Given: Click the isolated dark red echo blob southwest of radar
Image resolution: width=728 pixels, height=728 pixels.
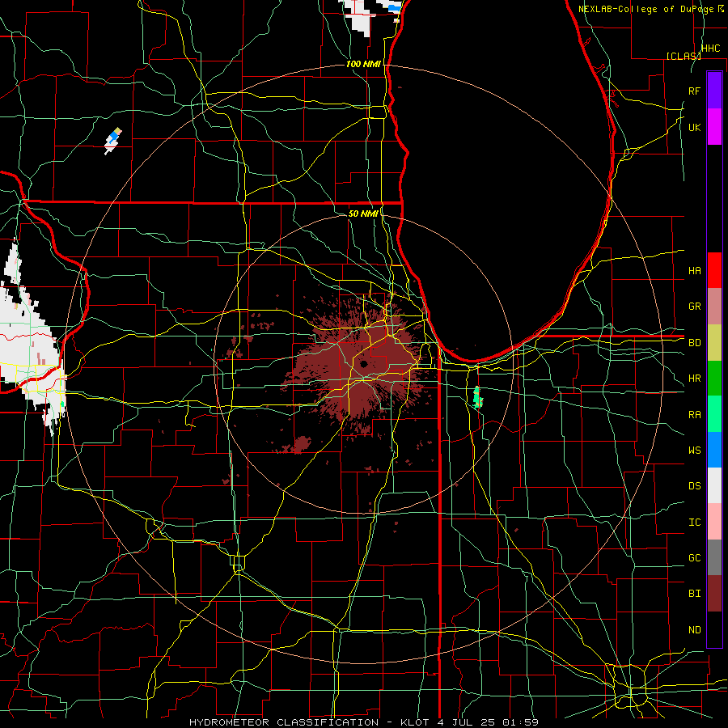Looking at the screenshot, I should click(303, 444).
